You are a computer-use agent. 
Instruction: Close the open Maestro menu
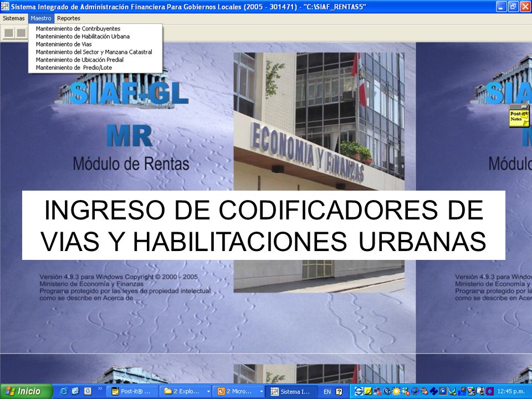(40, 18)
